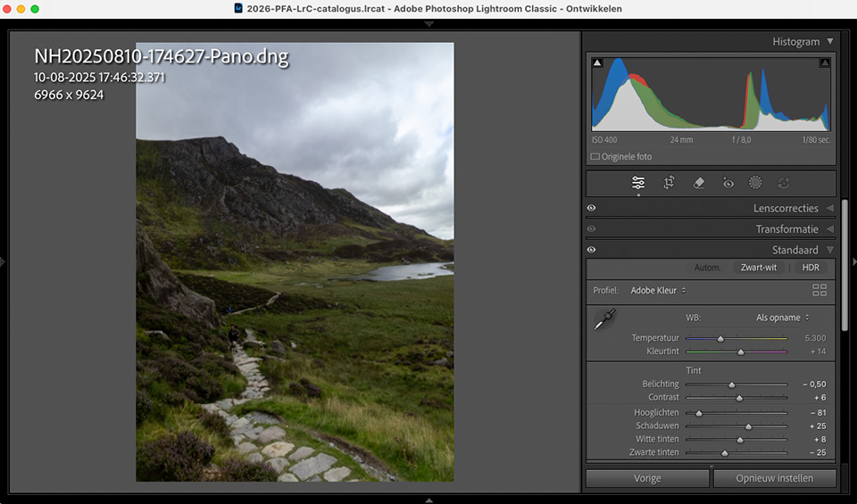The height and width of the screenshot is (504, 857).
Task: Open the profile browser grid icon
Action: pos(820,290)
